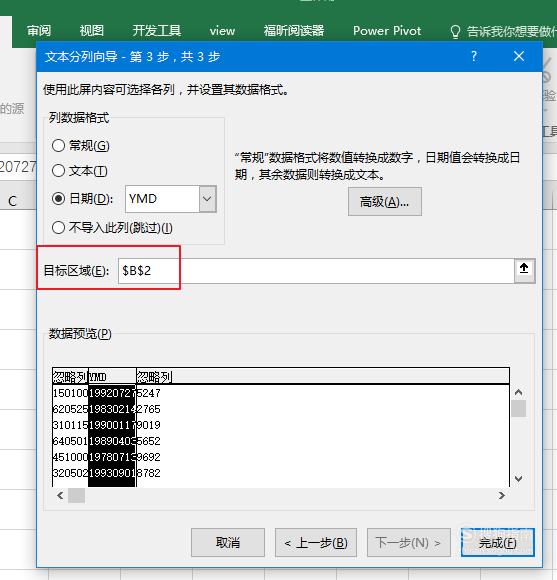Close the text to columns wizard dialog

click(519, 56)
